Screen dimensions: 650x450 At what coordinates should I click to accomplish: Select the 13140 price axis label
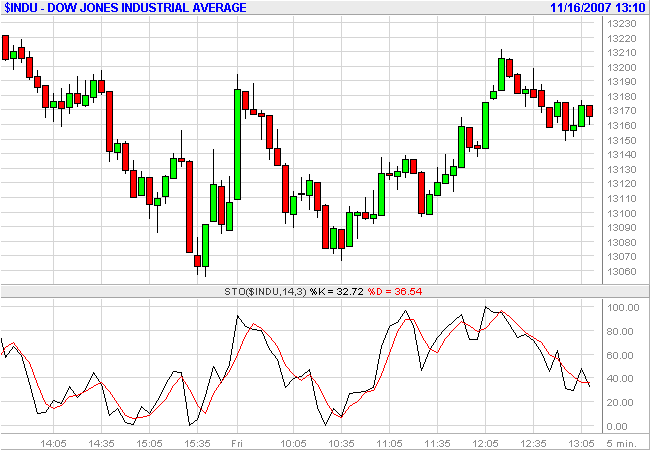[x=621, y=155]
